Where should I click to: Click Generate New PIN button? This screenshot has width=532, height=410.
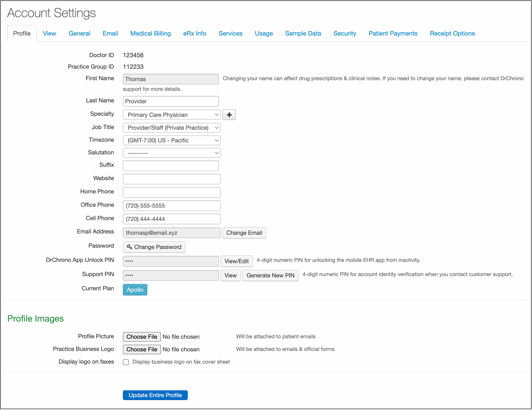tap(270, 275)
